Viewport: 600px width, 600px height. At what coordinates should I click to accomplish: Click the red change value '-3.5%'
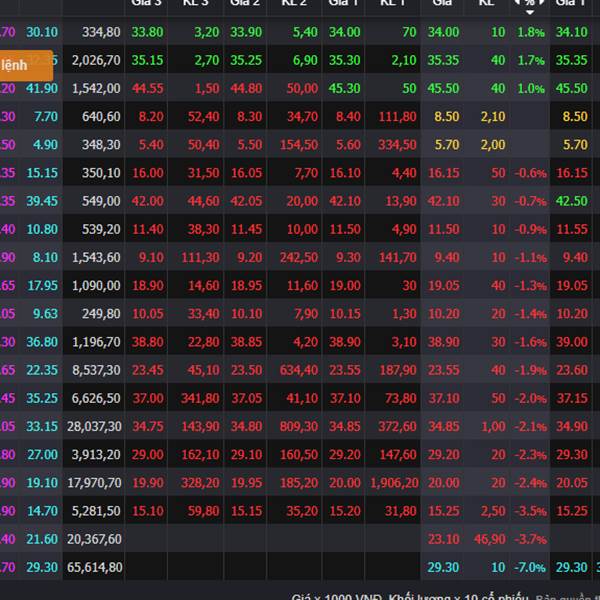(x=530, y=511)
